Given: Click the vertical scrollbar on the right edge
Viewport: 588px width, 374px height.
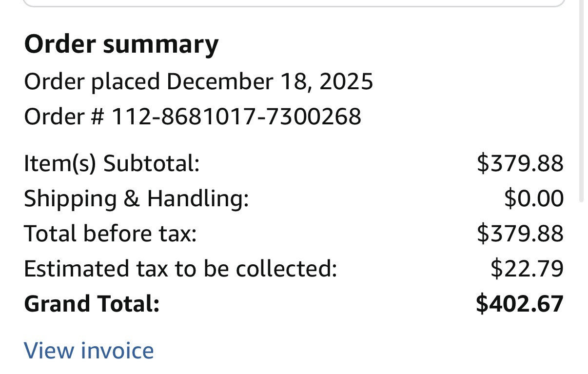Looking at the screenshot, I should tap(581, 100).
